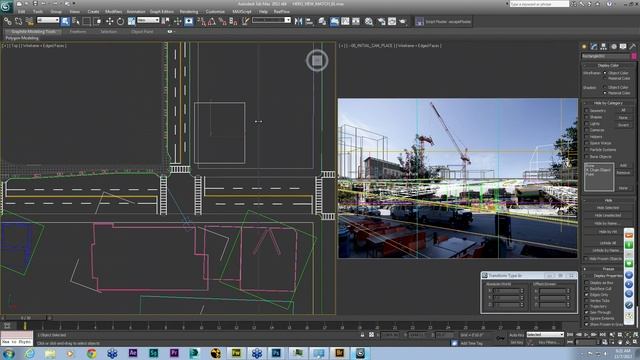Viewport: 640px width, 360px height.
Task: Click the Auto Key button
Action: pos(516,335)
